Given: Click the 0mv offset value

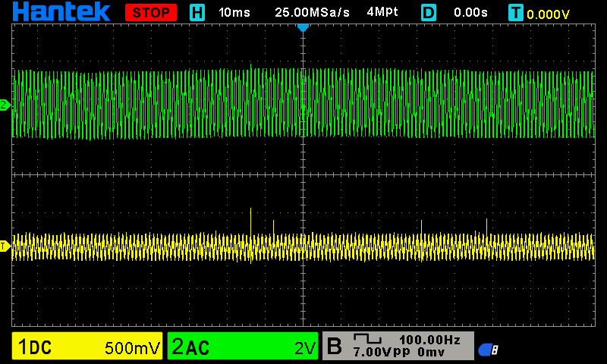Looking at the screenshot, I should pos(431,352).
